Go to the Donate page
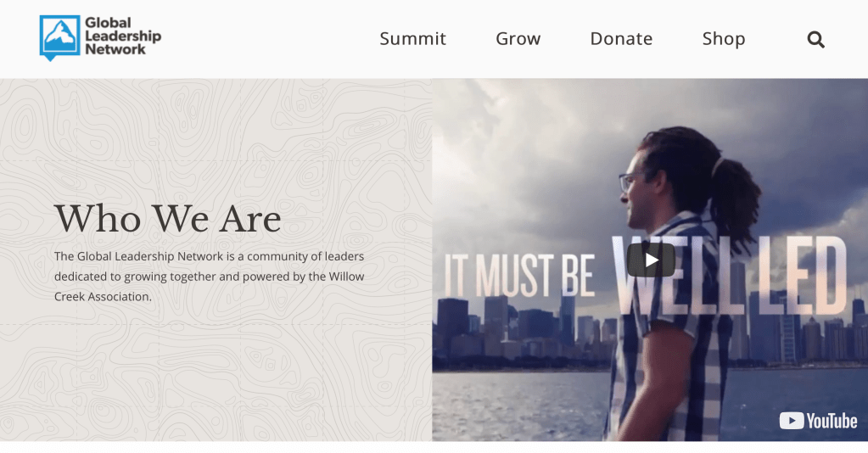This screenshot has width=868, height=453. [x=621, y=39]
